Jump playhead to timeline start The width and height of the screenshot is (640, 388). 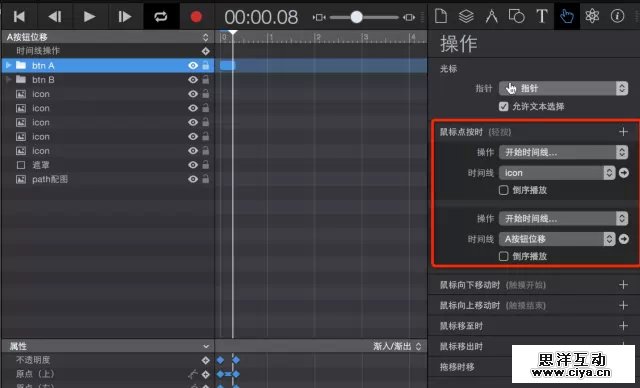pos(19,17)
